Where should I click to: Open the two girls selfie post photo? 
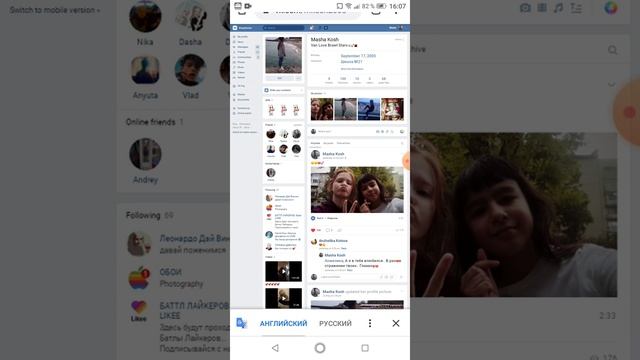(357, 190)
